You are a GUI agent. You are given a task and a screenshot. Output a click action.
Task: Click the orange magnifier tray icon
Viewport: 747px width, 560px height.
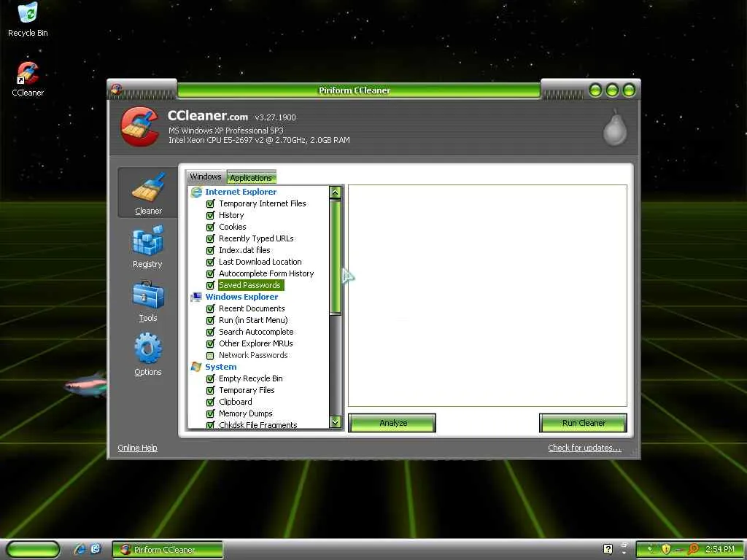pos(693,549)
